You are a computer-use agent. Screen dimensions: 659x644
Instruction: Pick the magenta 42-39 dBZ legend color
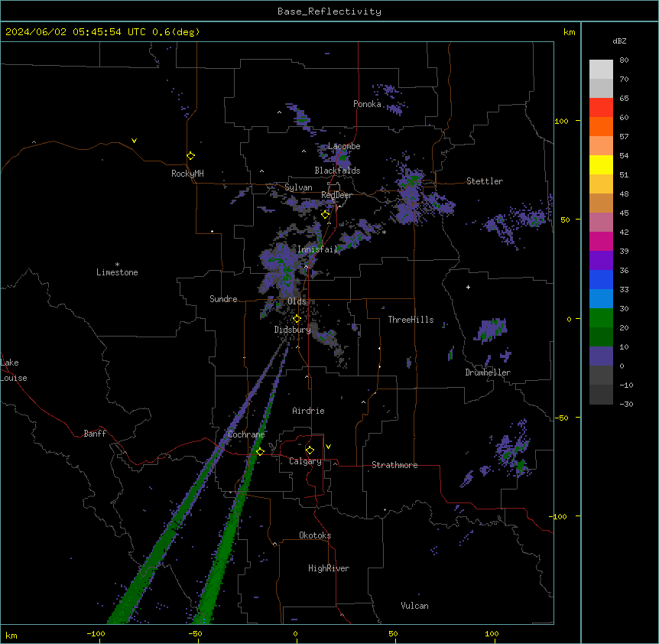[601, 241]
